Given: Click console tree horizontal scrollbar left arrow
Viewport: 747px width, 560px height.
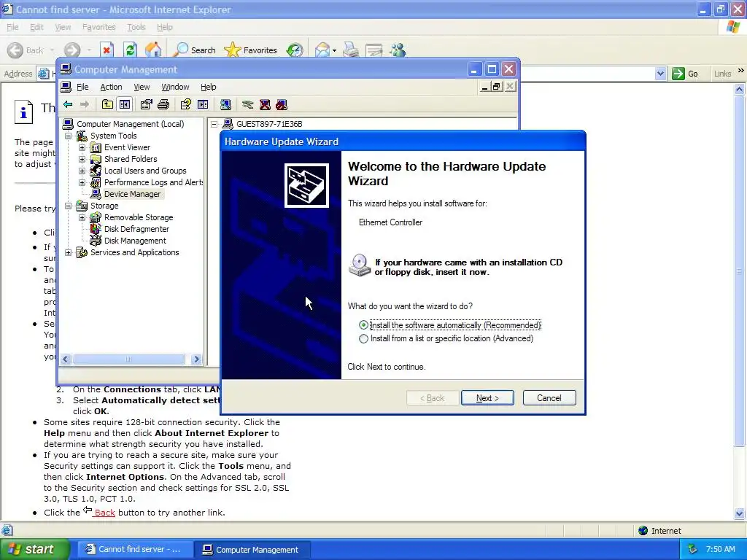Looking at the screenshot, I should (x=66, y=359).
